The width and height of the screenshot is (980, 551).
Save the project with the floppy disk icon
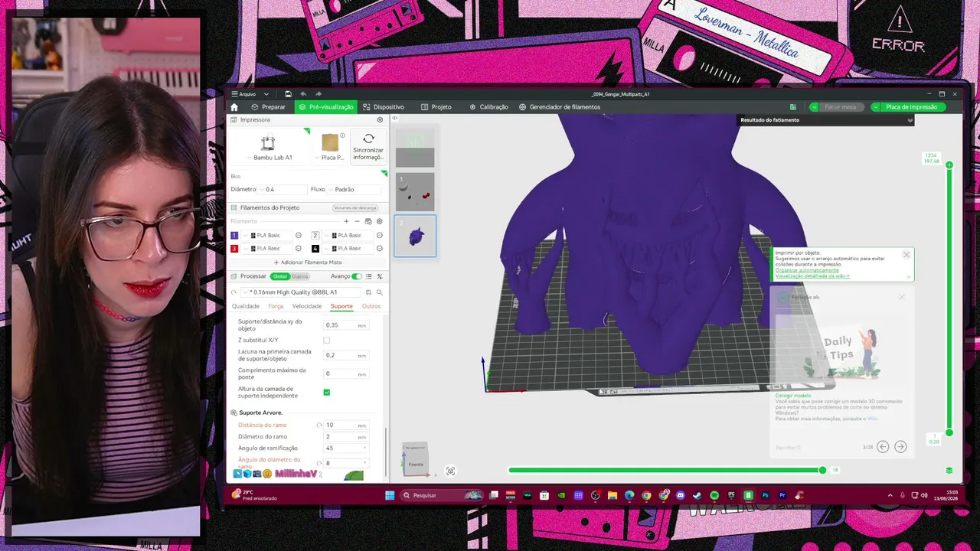[x=288, y=94]
